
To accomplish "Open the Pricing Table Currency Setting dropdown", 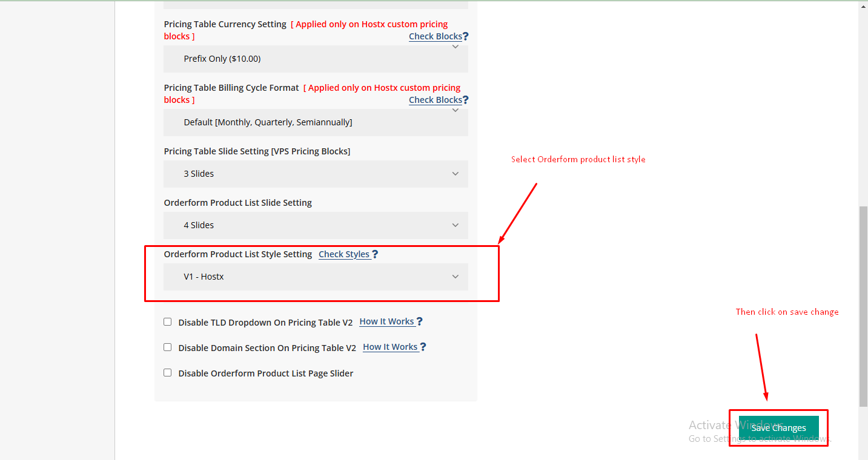I will [x=316, y=59].
